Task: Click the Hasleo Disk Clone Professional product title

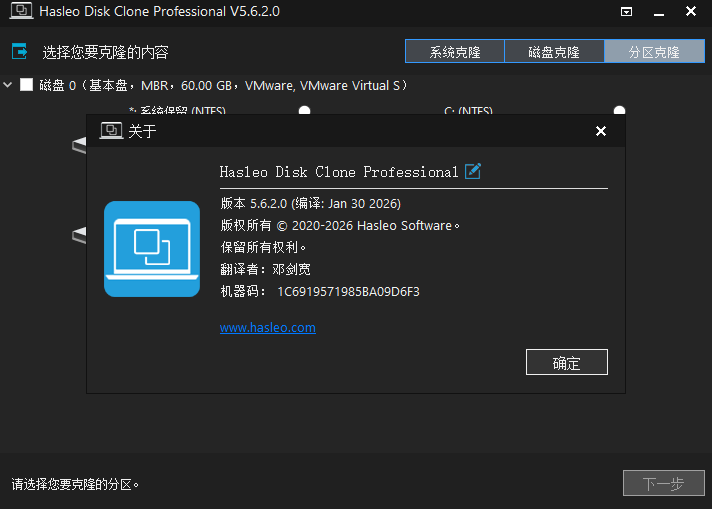Action: pos(339,172)
